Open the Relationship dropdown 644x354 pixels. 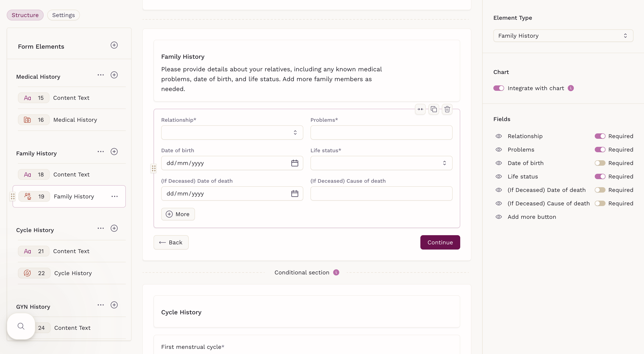pyautogui.click(x=232, y=132)
